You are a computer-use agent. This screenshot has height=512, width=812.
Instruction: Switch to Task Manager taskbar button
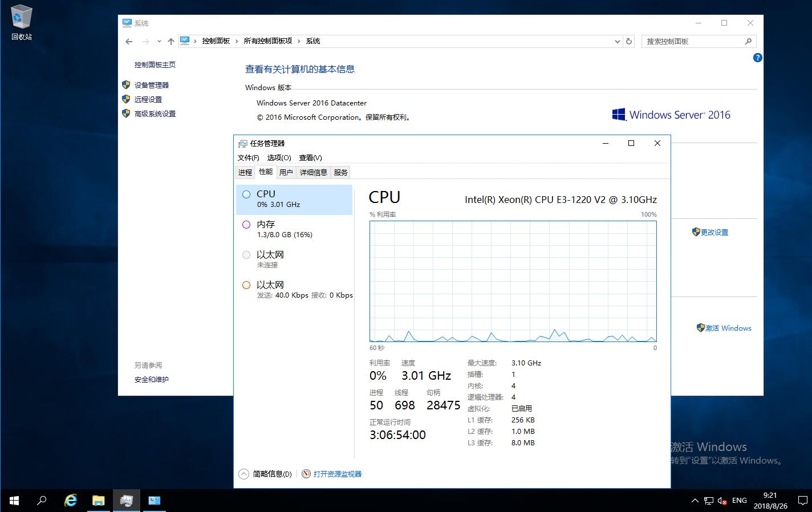coord(126,501)
